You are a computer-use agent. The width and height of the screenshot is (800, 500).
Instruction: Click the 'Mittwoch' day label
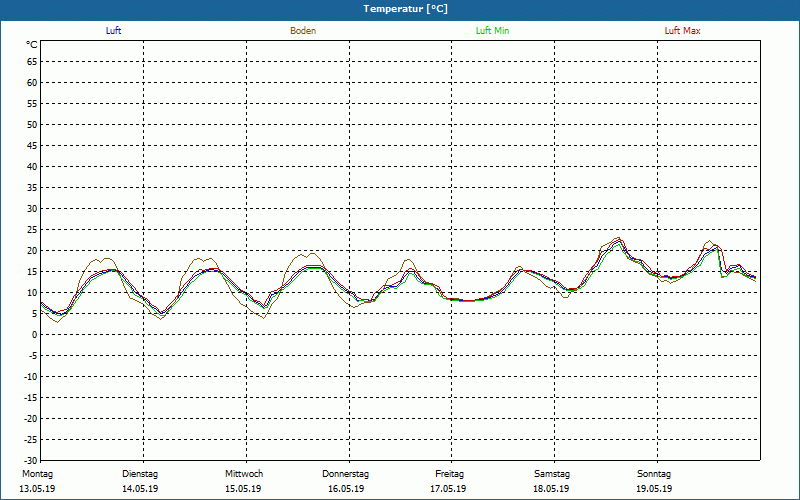(x=244, y=474)
